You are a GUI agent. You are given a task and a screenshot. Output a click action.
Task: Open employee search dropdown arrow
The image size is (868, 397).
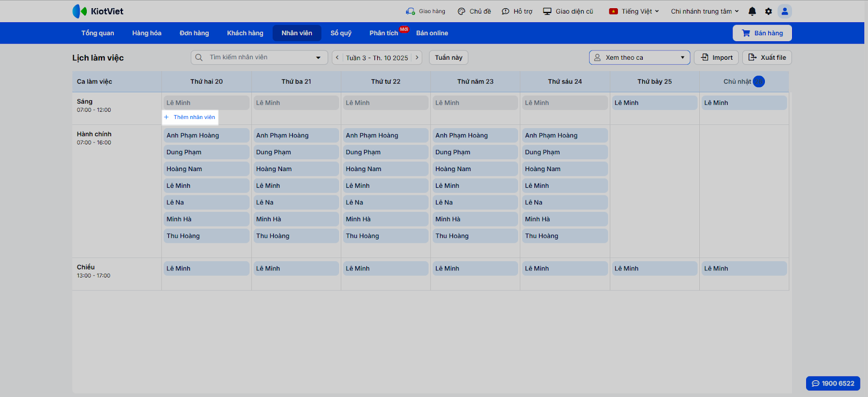tap(318, 58)
